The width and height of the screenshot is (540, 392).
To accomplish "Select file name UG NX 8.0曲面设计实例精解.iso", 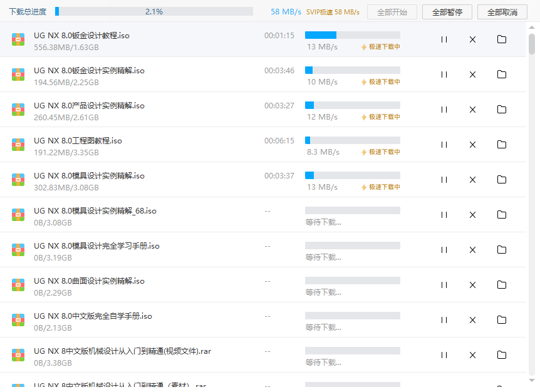I will 89,281.
